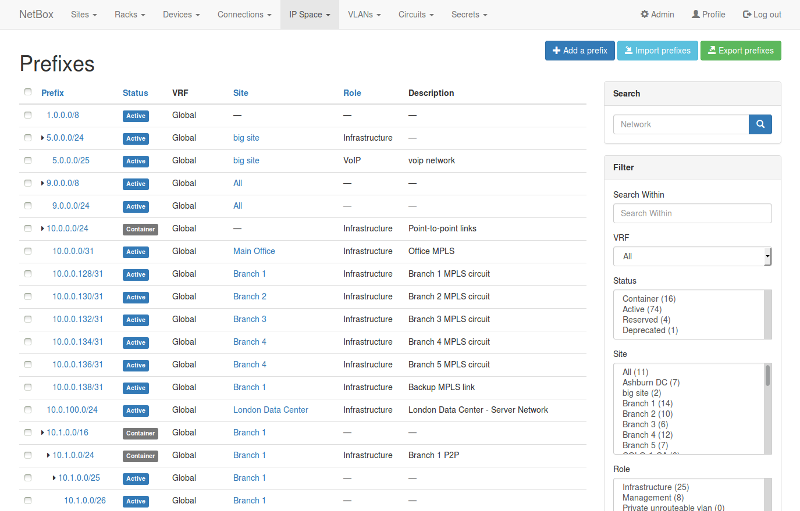This screenshot has height=511, width=800.
Task: Click the Export prefixes button
Action: point(740,50)
